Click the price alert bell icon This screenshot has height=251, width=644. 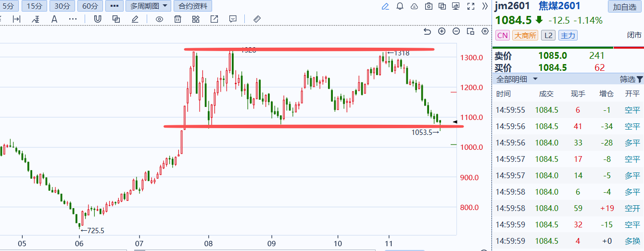pos(400,6)
